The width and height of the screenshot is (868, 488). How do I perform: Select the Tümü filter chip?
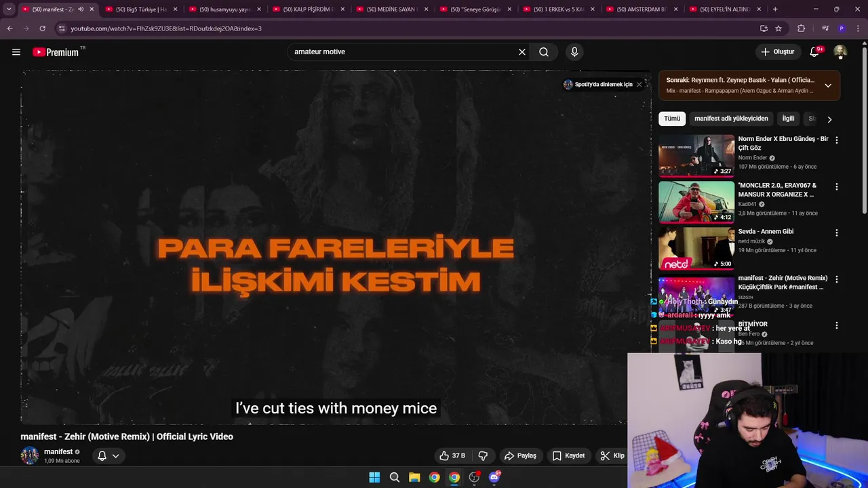coord(672,119)
